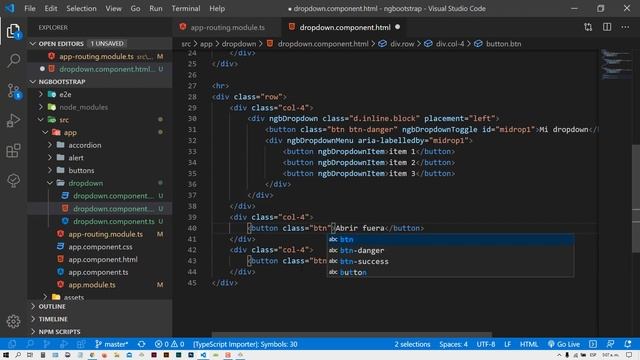Open the Run menu
640x360 pixels.
[x=156, y=8]
